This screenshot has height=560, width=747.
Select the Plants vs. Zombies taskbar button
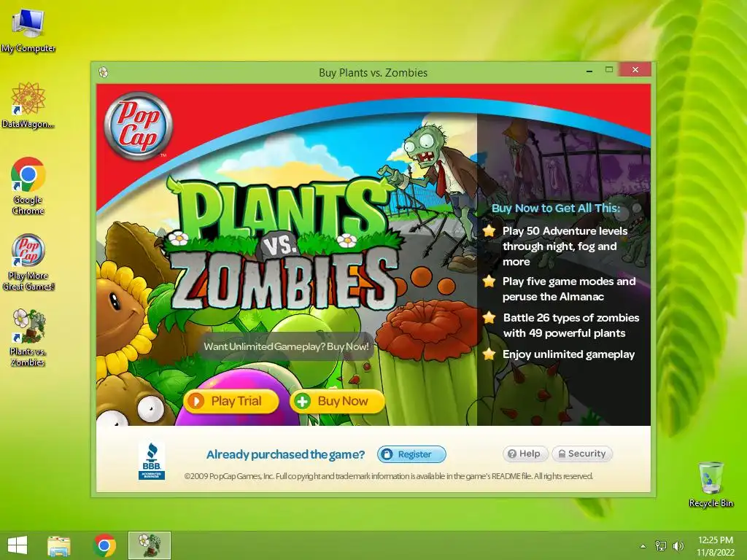(149, 545)
